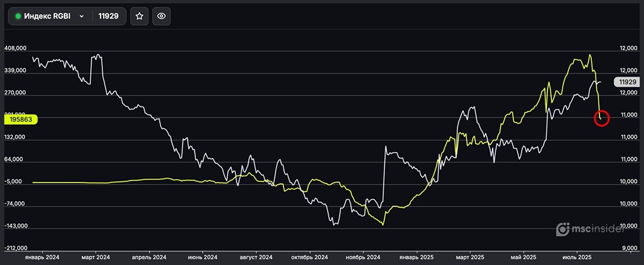This screenshot has height=265, width=644.
Task: Click the 11929 value in the header
Action: point(107,17)
